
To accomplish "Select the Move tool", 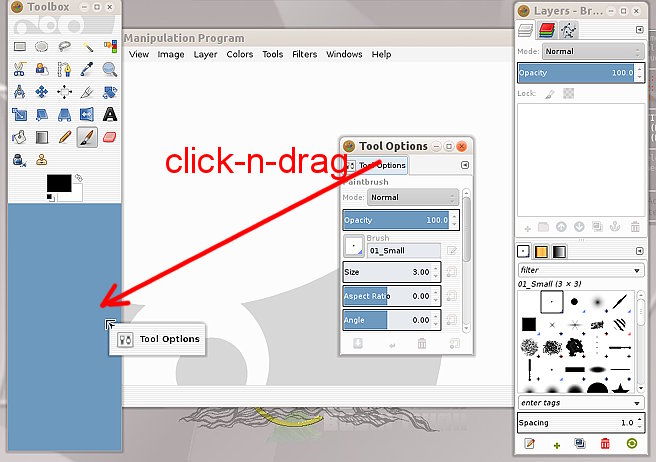I will pos(41,92).
